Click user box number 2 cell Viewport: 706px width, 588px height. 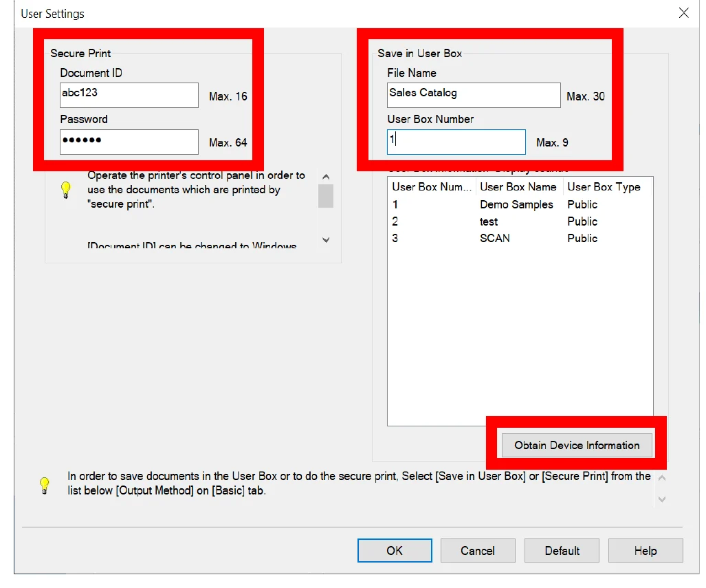coord(395,221)
